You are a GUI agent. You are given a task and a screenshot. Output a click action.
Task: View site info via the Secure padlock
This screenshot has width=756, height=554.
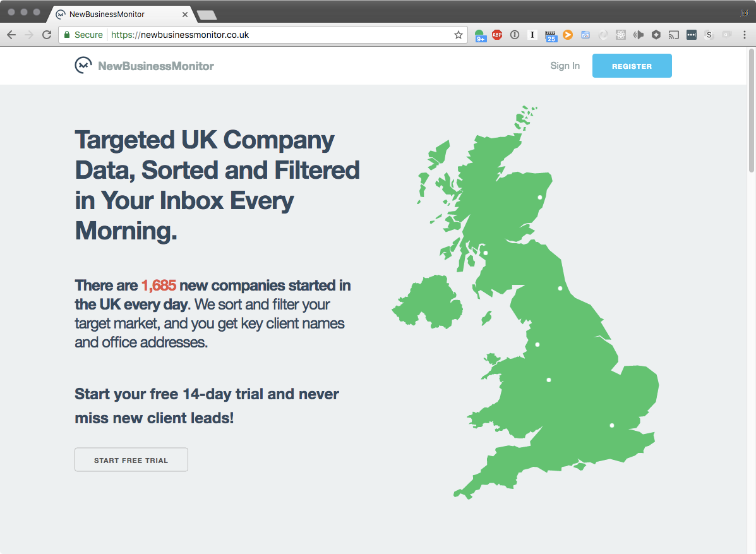[x=67, y=35]
